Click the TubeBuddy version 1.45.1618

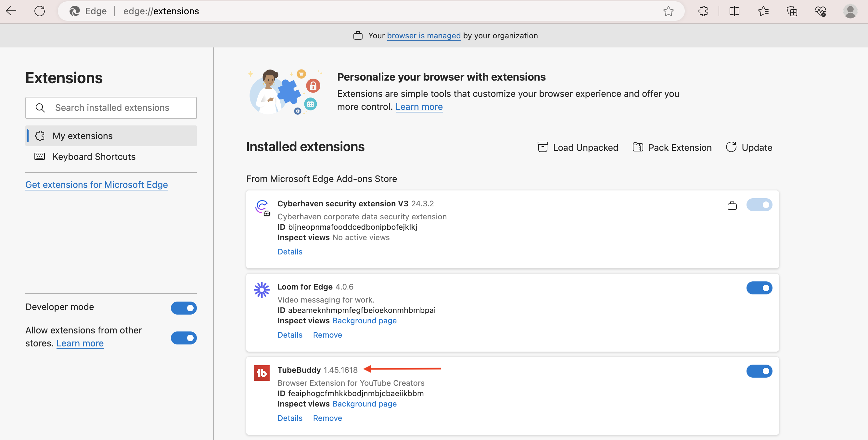[340, 370]
